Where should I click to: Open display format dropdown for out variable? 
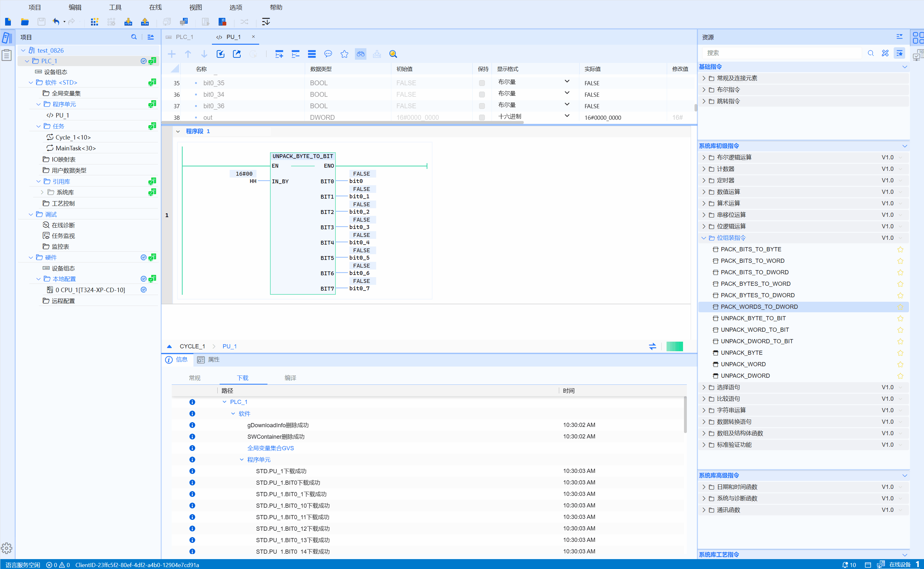567,116
